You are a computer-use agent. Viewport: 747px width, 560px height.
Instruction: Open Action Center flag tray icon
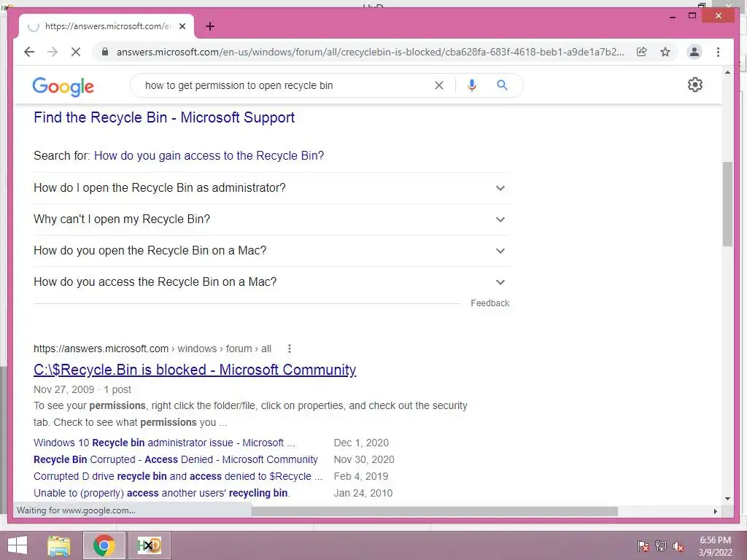point(643,545)
